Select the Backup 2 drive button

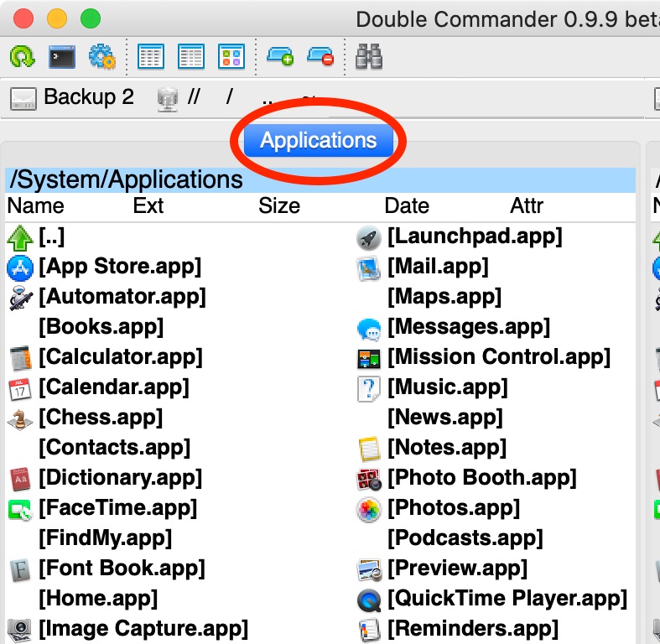point(72,98)
